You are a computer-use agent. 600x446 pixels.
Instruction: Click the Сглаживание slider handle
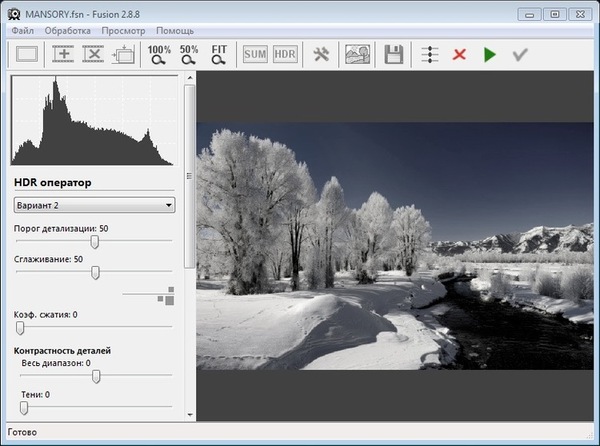(95, 272)
